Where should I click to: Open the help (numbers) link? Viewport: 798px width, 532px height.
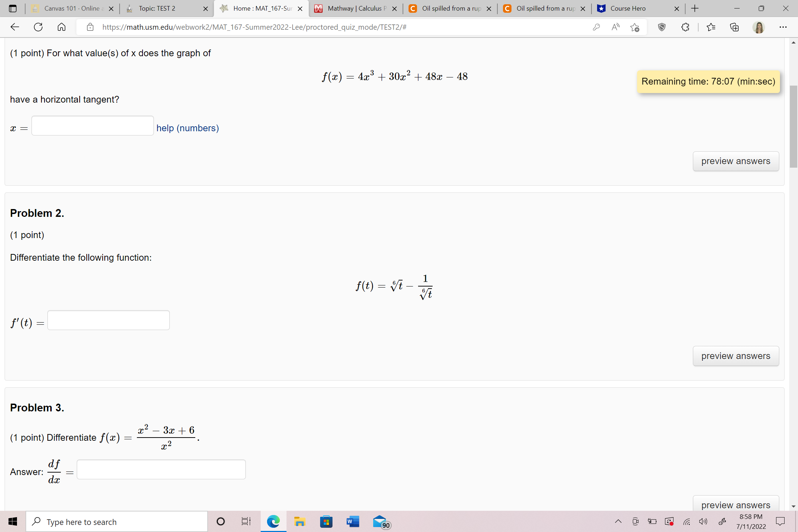(187, 128)
